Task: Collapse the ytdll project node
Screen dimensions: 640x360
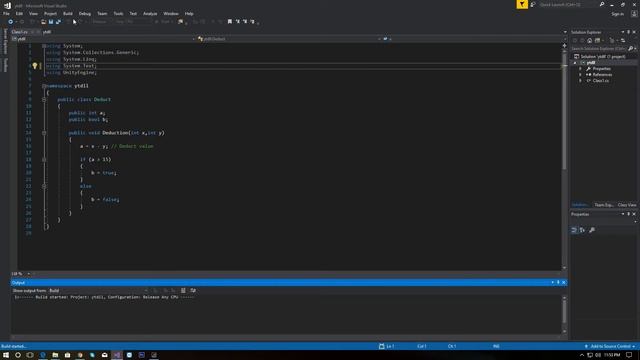Action: click(x=576, y=63)
